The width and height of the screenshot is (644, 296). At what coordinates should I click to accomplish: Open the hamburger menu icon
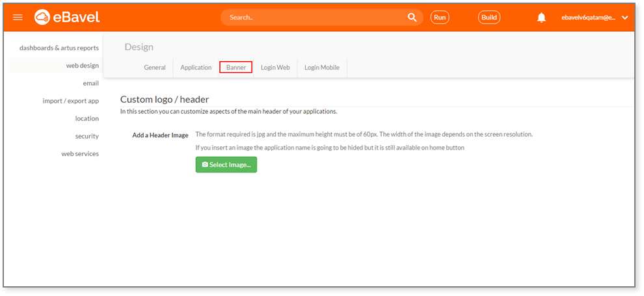(x=18, y=18)
